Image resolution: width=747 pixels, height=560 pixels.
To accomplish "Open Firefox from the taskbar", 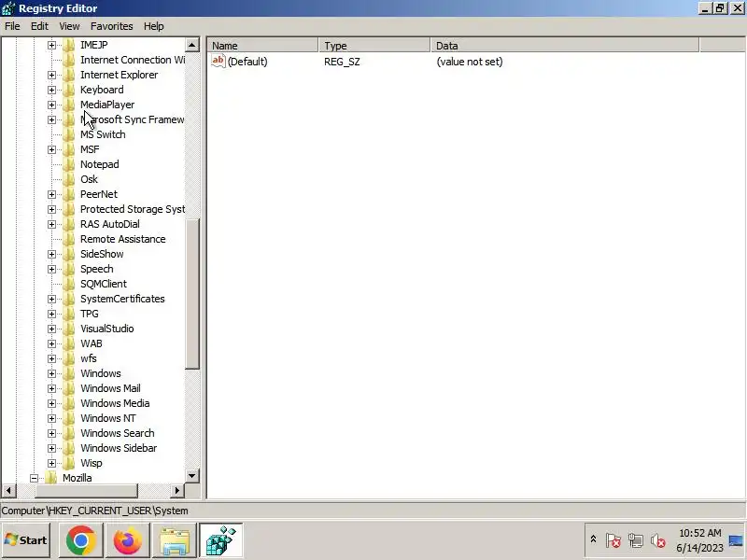I will [127, 540].
